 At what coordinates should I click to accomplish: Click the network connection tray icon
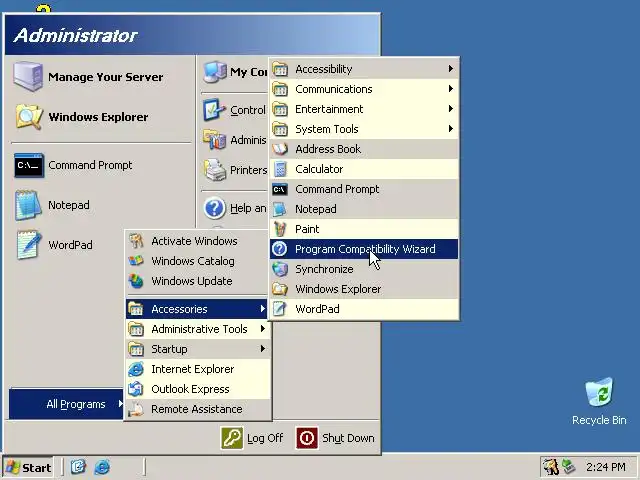[569, 467]
